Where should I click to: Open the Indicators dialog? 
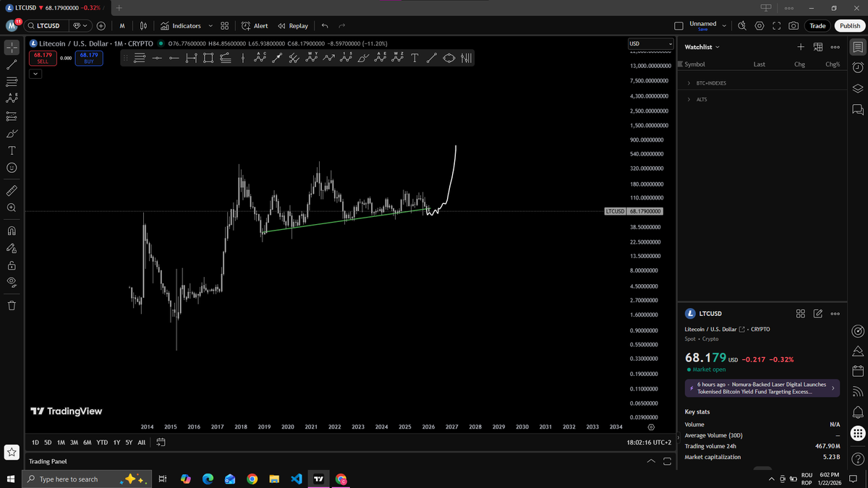[x=181, y=26]
